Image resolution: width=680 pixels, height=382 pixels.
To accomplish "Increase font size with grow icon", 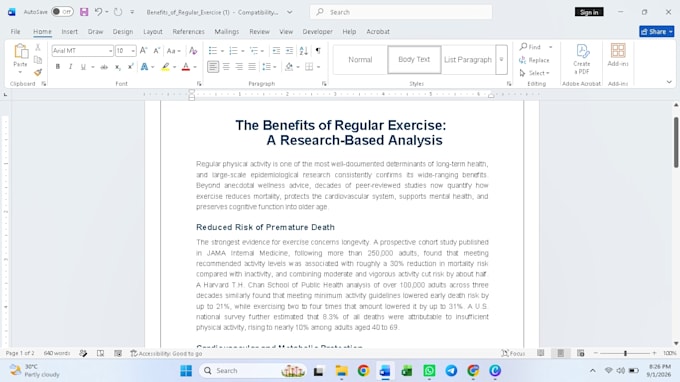I will [x=144, y=51].
